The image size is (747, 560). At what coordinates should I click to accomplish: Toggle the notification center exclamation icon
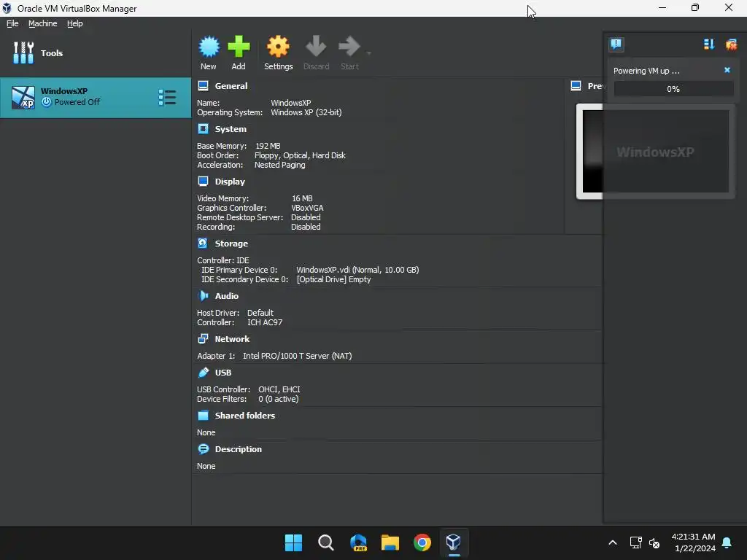click(x=616, y=44)
